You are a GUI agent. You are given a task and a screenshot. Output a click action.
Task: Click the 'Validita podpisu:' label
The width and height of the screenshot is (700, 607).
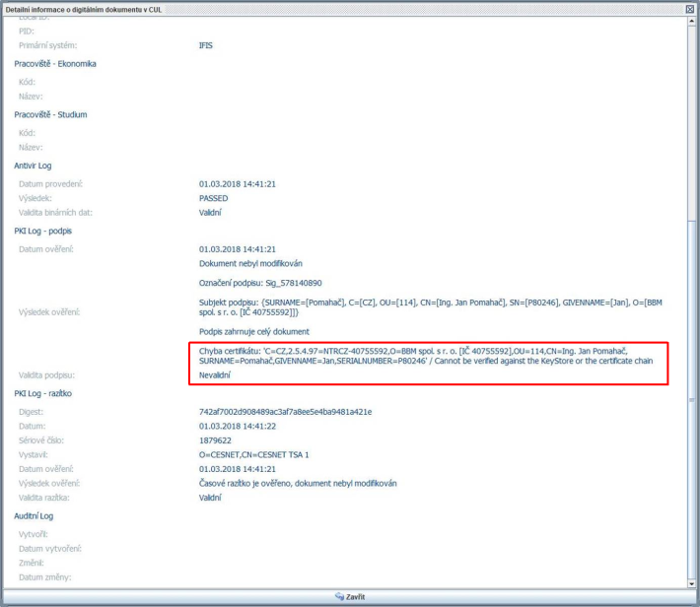coord(47,374)
